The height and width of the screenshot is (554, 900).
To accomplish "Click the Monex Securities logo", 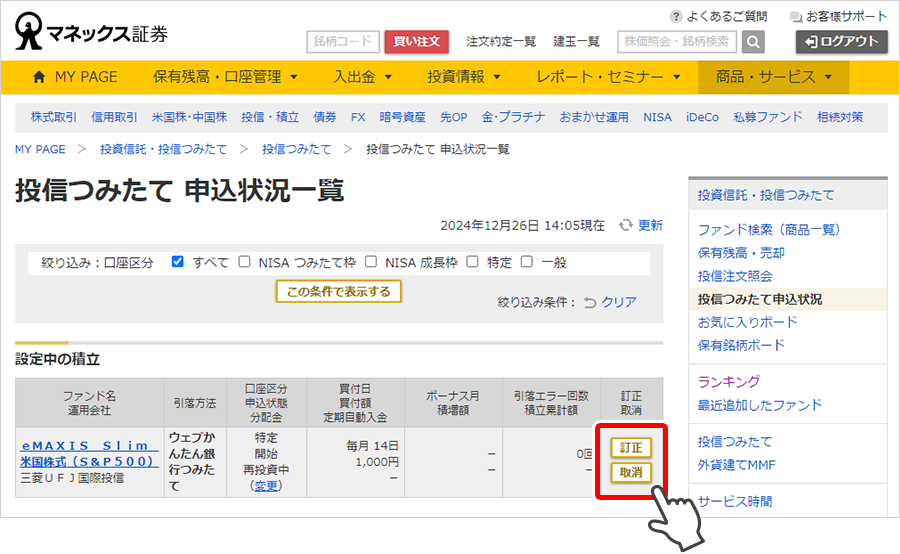I will (x=91, y=32).
